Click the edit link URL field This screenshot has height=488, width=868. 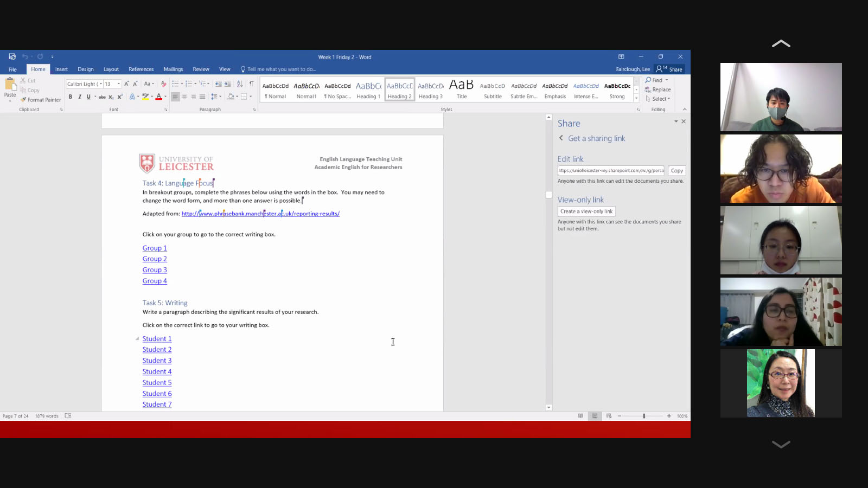tap(611, 170)
